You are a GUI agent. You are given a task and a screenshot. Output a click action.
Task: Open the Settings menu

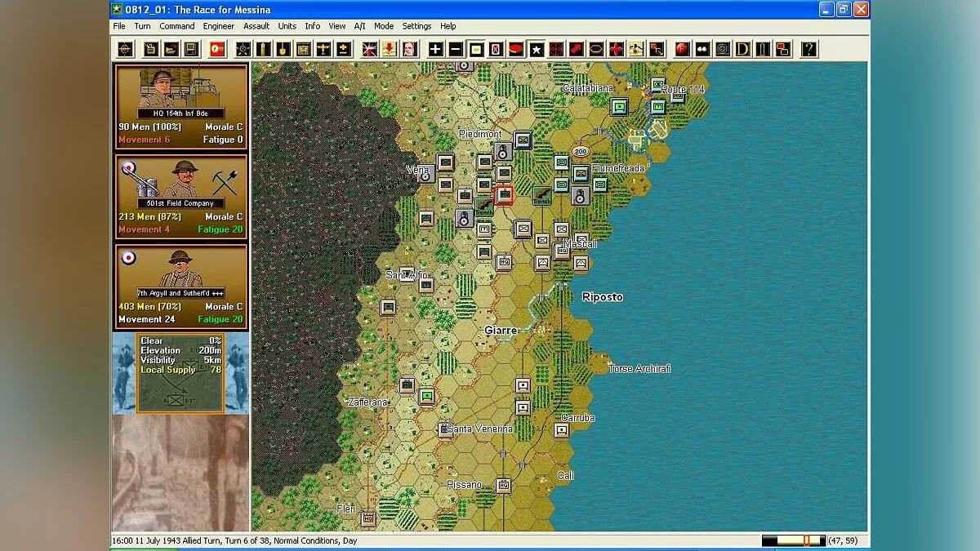pos(416,26)
